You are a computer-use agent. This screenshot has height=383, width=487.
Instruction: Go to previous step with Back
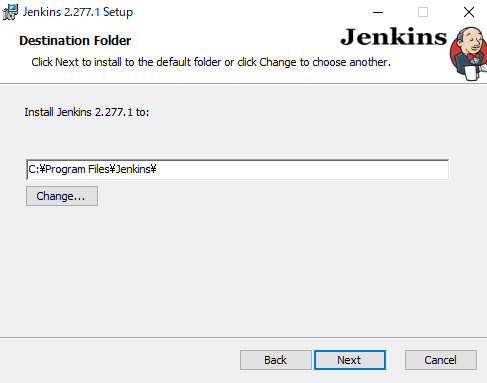click(x=276, y=360)
